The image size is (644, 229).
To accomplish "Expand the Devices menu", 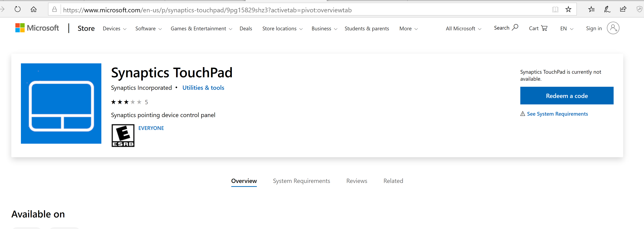I will tap(115, 29).
